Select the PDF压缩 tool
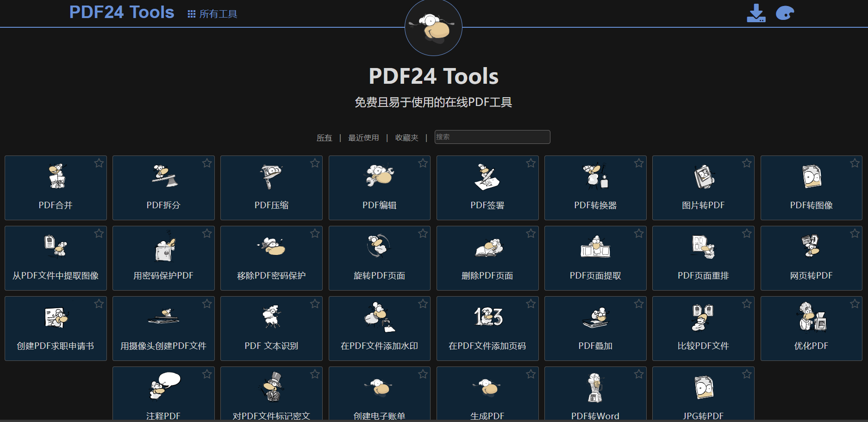 (271, 188)
